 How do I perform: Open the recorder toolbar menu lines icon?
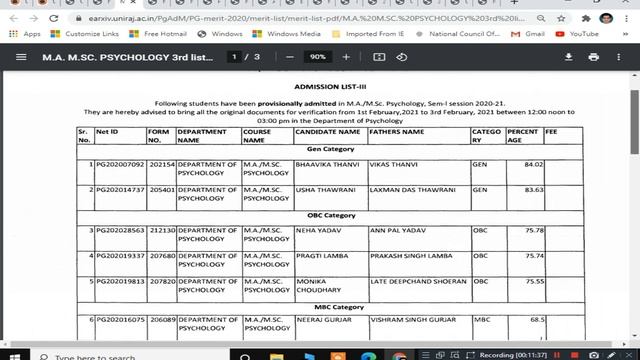[x=425, y=355]
